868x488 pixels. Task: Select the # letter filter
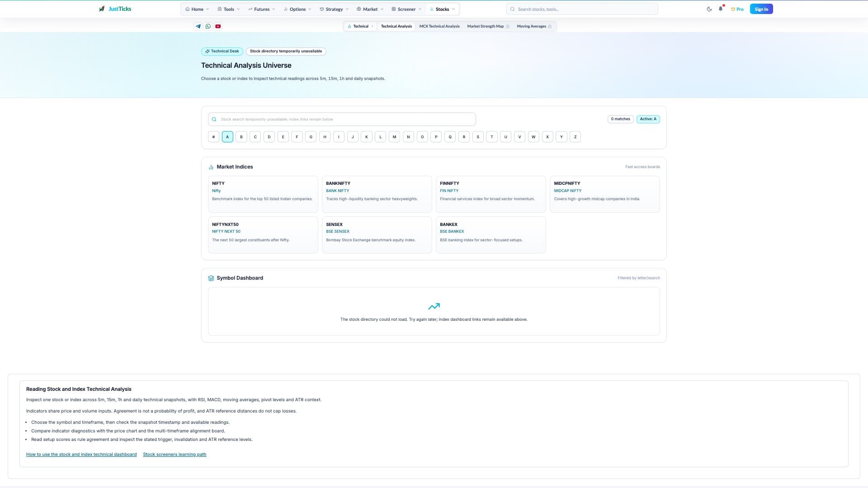(x=213, y=137)
